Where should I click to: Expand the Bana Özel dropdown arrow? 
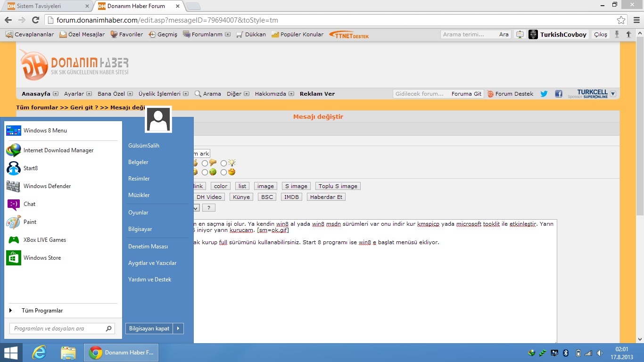pos(130,94)
